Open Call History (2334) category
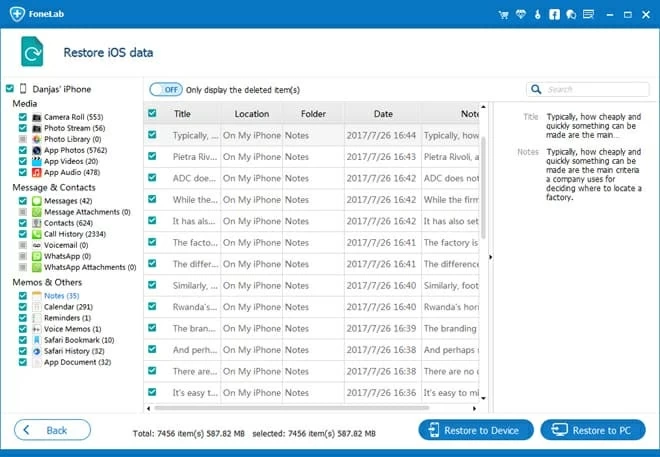This screenshot has height=457, width=660. [75, 234]
